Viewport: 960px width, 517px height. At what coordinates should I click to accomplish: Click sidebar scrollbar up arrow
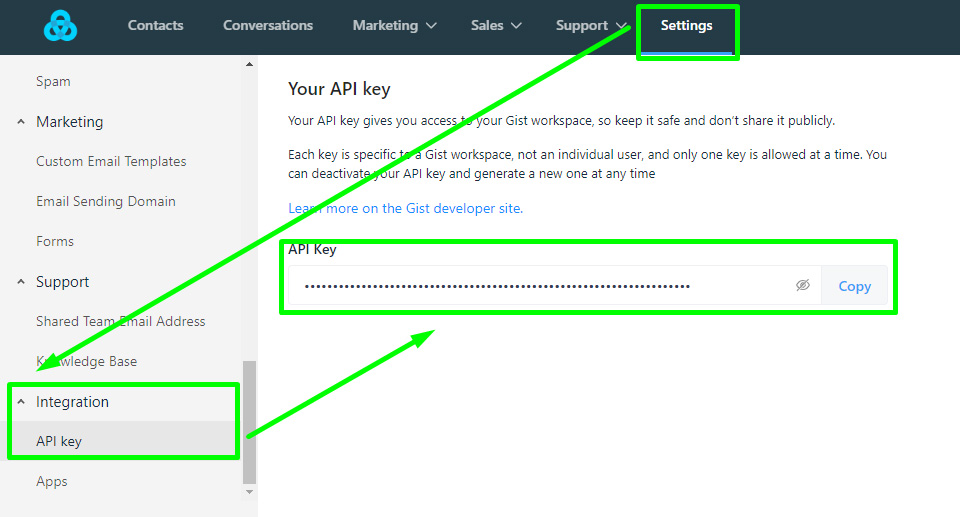click(x=249, y=64)
